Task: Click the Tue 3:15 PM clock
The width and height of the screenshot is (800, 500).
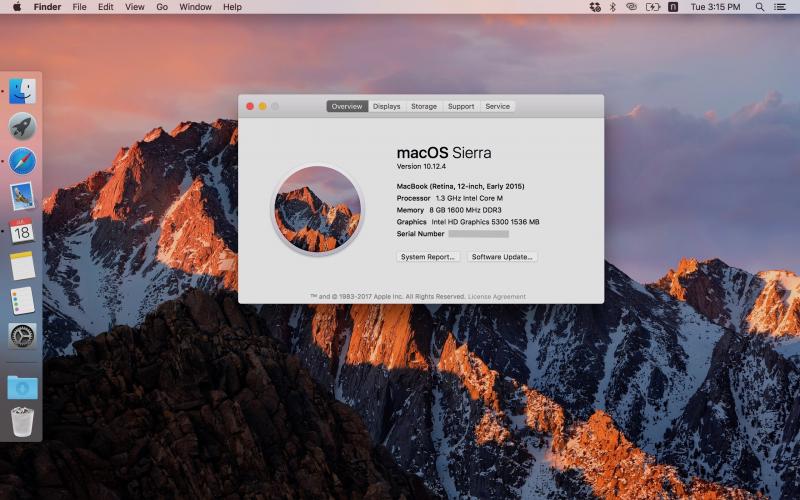Action: pos(715,7)
